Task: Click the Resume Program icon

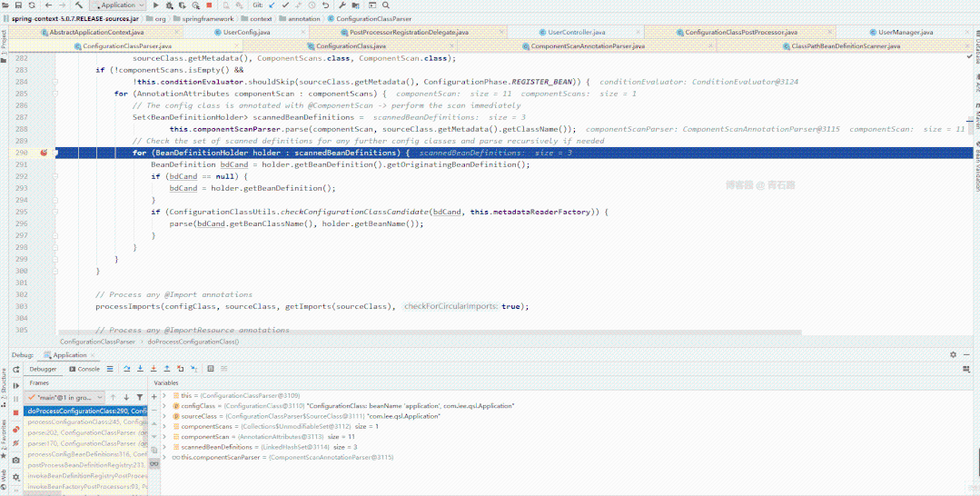Action: [x=16, y=386]
